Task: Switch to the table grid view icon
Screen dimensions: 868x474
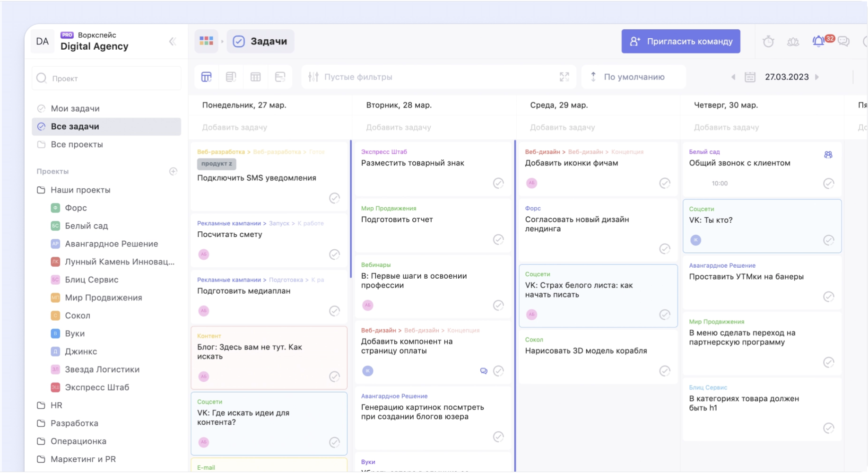Action: tap(256, 77)
